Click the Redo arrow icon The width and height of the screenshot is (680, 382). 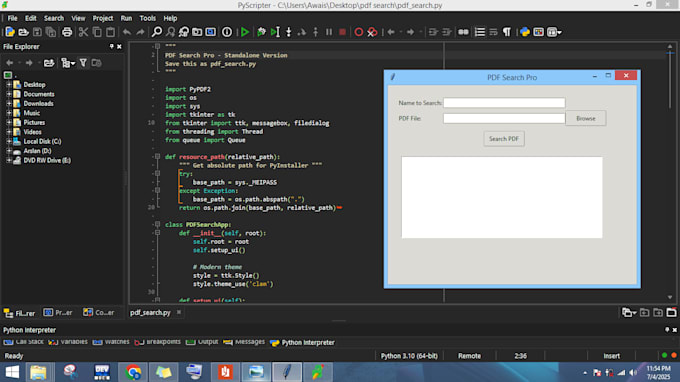[x=140, y=32]
